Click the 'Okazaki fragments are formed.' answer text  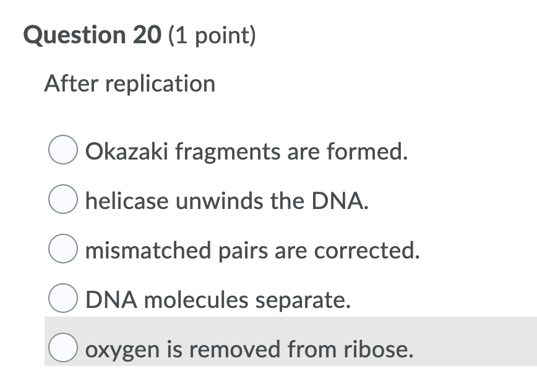[x=247, y=151]
